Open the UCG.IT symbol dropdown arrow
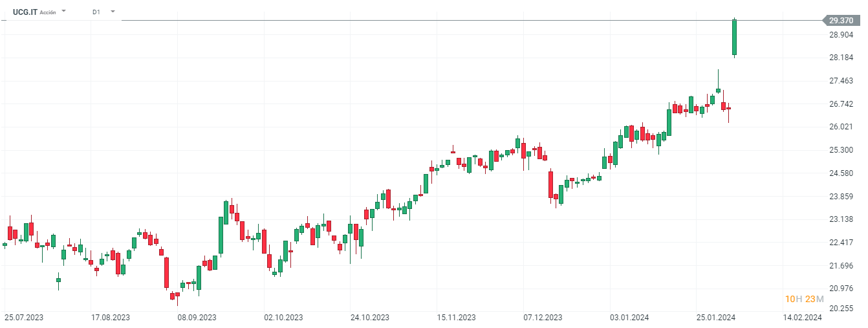868x328 pixels. [63, 12]
